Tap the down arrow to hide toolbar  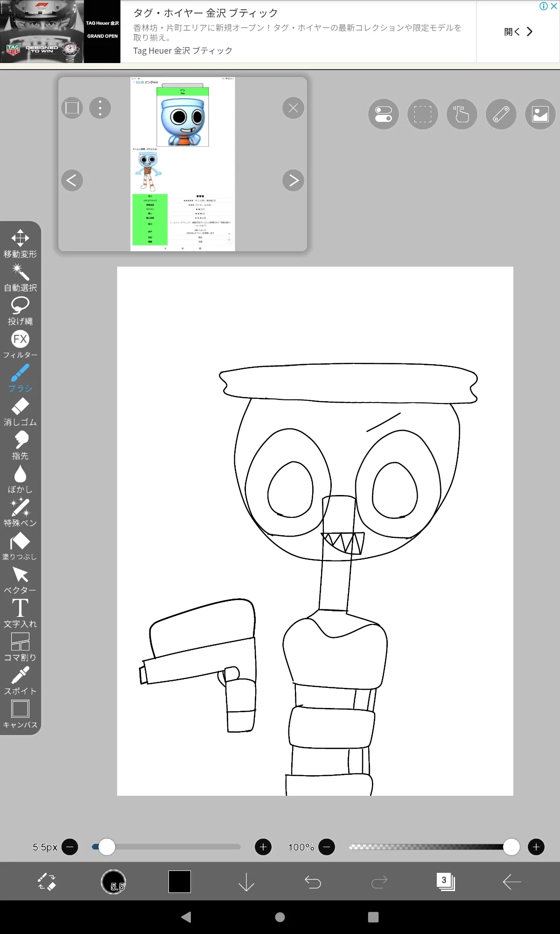click(246, 882)
